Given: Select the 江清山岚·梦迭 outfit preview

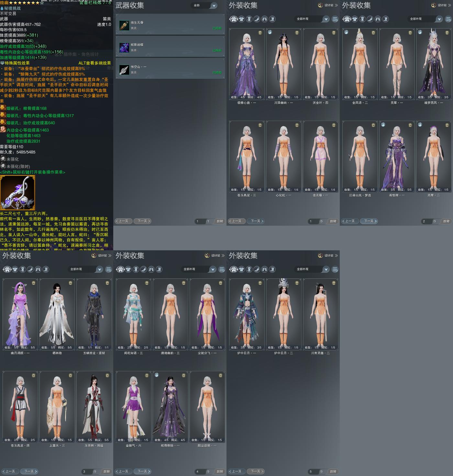Looking at the screenshot, I should (360, 156).
